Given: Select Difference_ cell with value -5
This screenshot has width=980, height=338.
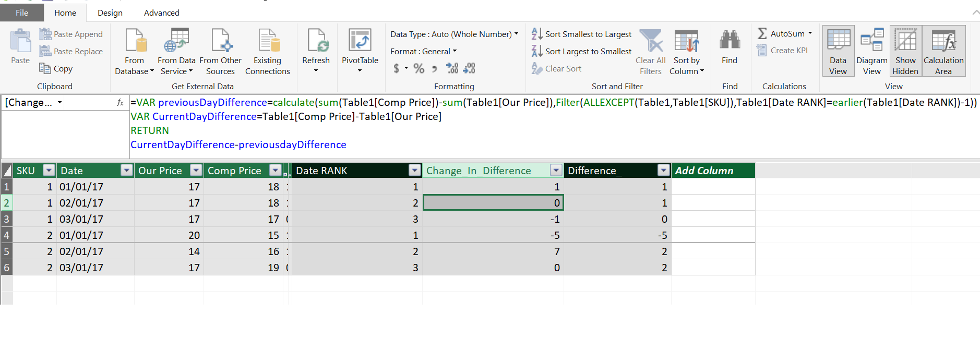Looking at the screenshot, I should (617, 235).
